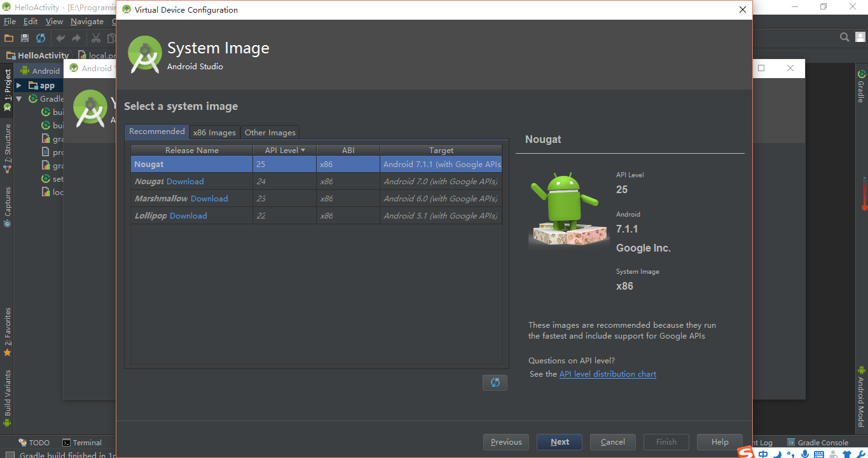The image size is (868, 458).
Task: Click the search magnifier in Android Studio
Action: click(844, 37)
